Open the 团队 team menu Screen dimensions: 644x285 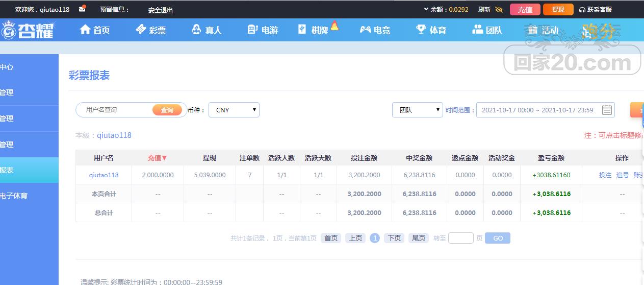487,30
